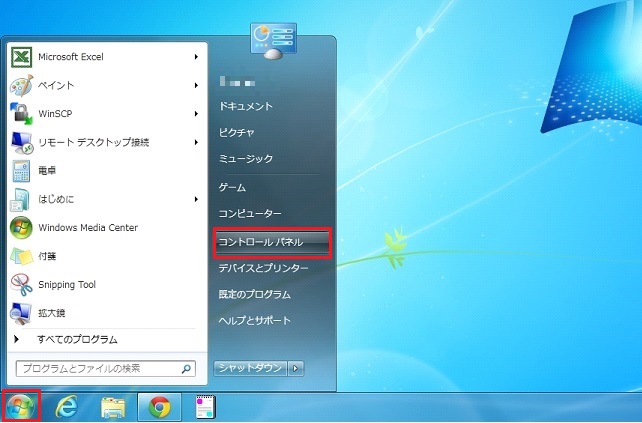Viewport: 642px width, 423px height.
Task: Open the Microsoft Excel icon
Action: 21,57
